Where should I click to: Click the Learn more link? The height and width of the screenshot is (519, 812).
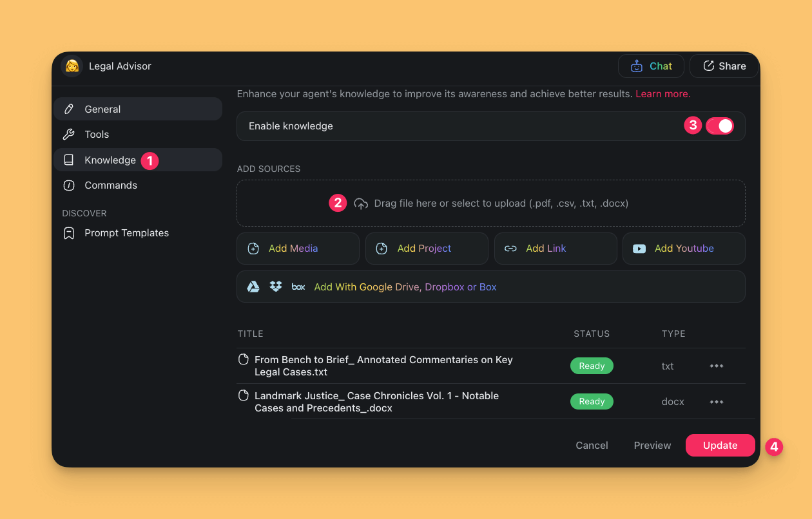pos(662,94)
